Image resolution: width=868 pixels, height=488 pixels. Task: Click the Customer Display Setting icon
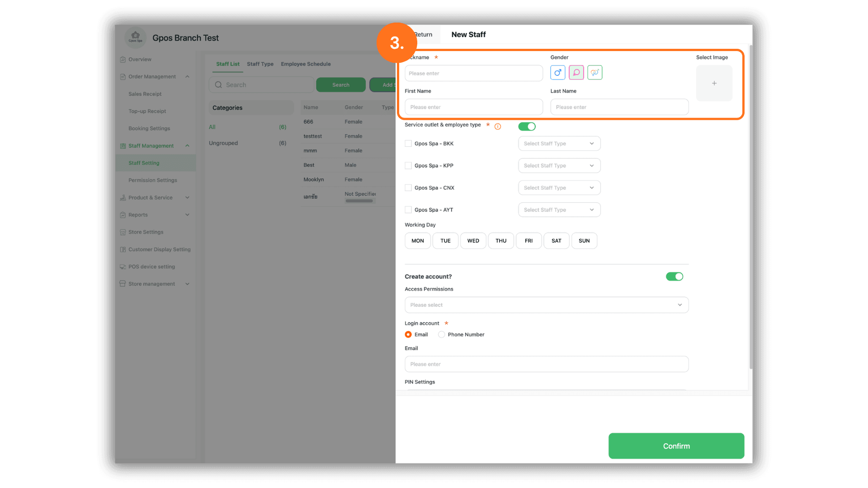pos(123,249)
